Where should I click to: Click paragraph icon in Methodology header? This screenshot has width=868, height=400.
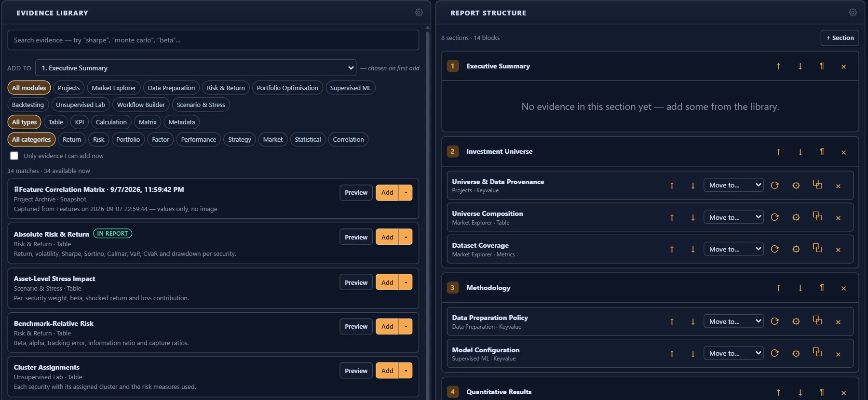coord(822,288)
